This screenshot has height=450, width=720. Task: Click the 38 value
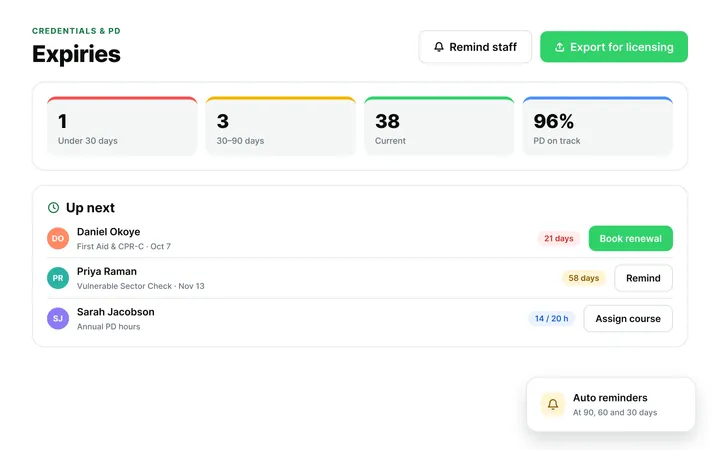coord(387,121)
